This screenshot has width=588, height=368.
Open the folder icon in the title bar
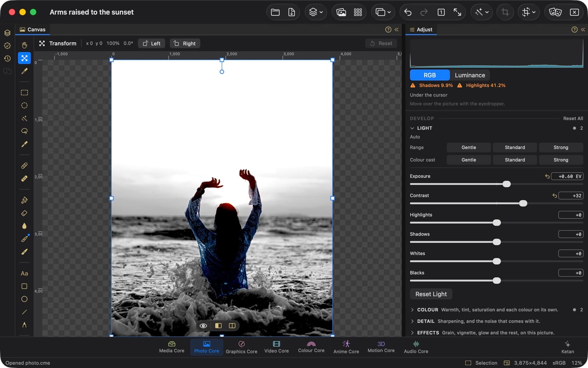(275, 12)
